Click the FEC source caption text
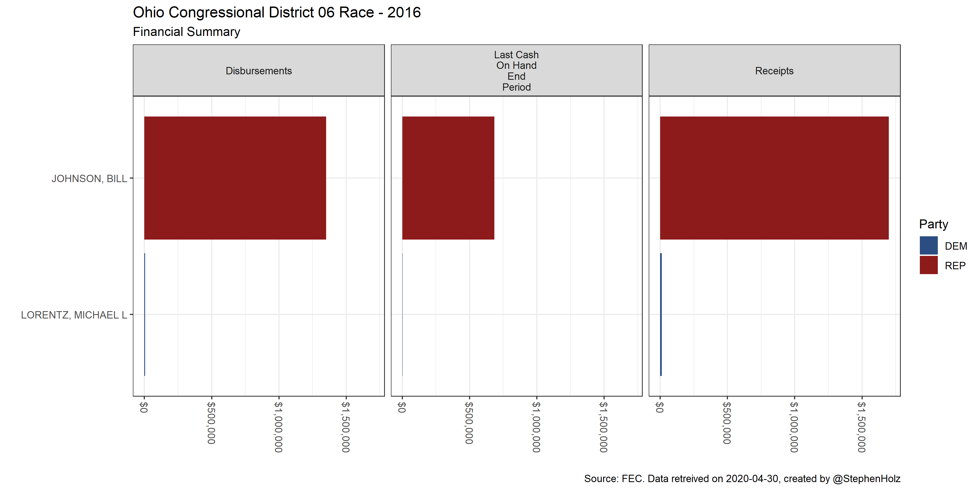 pyautogui.click(x=742, y=478)
